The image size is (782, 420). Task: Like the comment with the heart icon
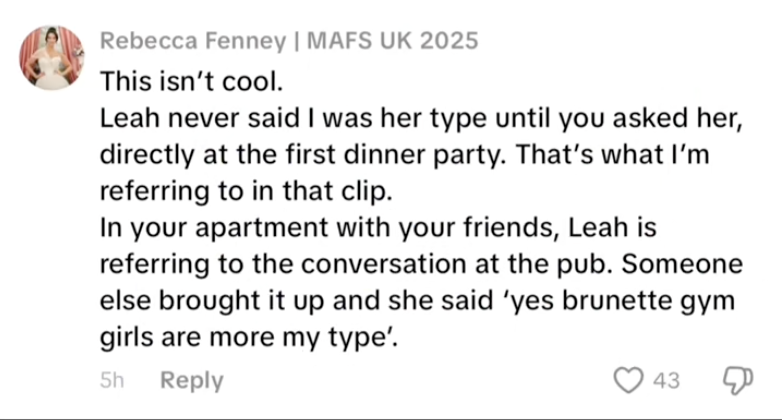628,381
